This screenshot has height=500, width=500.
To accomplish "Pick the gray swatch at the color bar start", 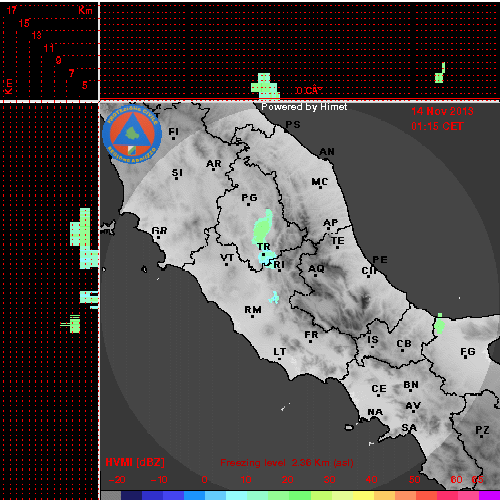I will (111, 495).
